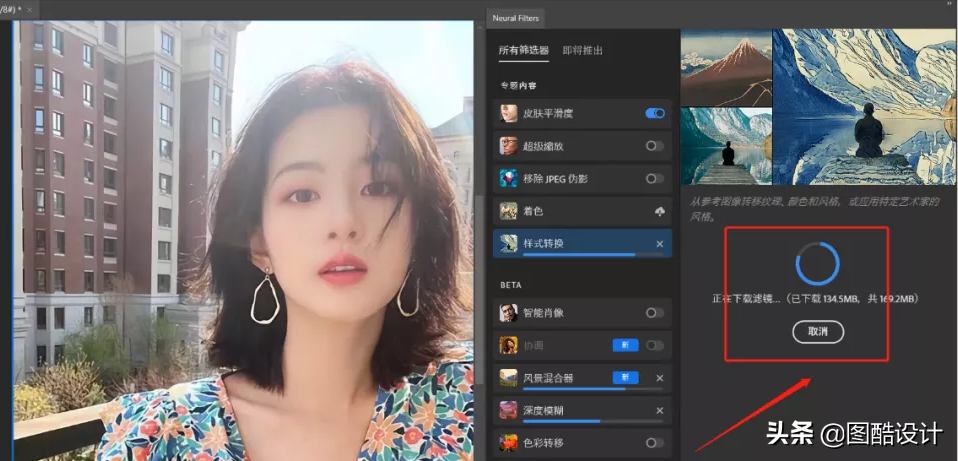Click the 着色 label text
Image resolution: width=958 pixels, height=461 pixels.
[x=533, y=211]
